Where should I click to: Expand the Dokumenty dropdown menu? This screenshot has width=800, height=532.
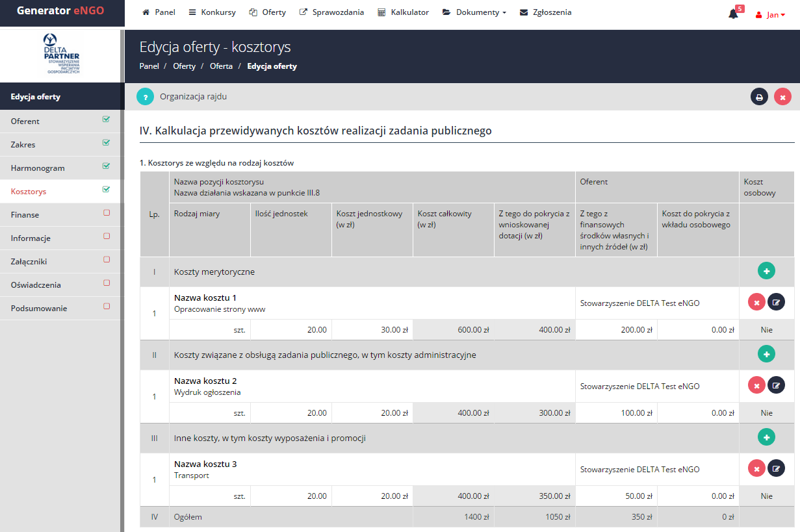point(474,12)
